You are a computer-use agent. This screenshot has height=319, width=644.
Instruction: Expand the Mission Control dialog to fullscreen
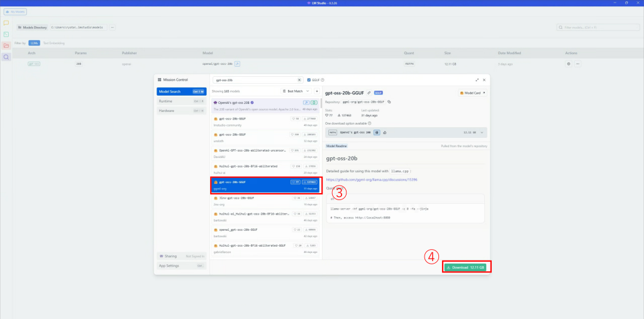(477, 80)
